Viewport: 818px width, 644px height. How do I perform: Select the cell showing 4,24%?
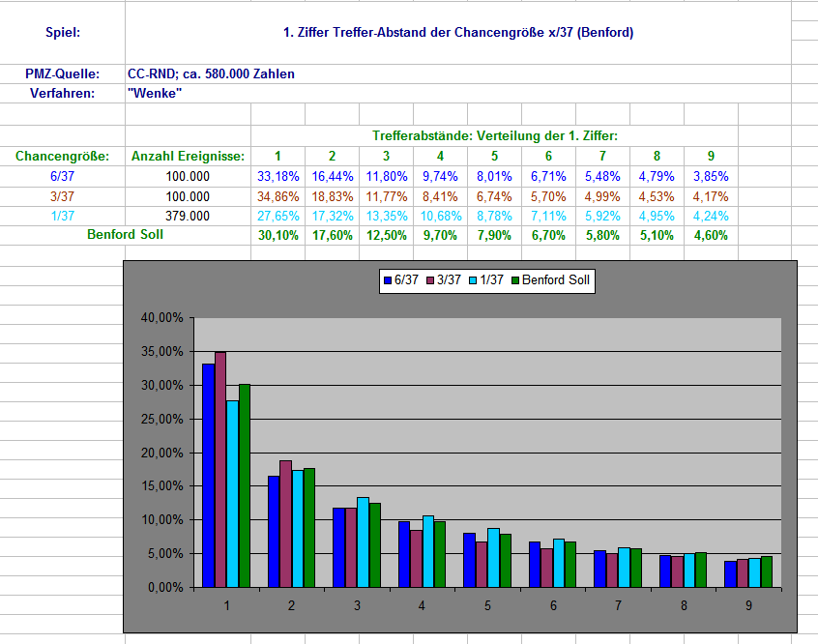click(x=711, y=216)
